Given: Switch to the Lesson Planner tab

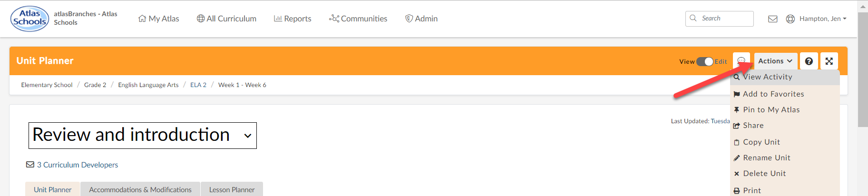Looking at the screenshot, I should 232,189.
